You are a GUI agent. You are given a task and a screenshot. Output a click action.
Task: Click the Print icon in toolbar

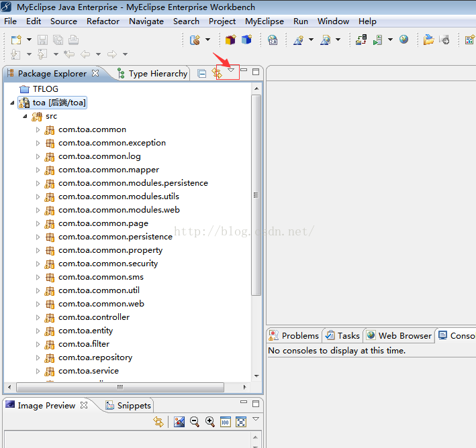coord(73,40)
